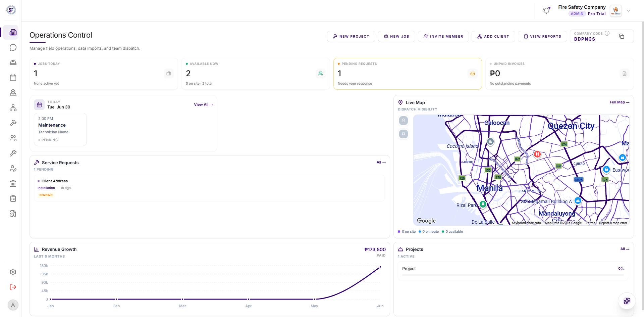Screen dimensions: 644x317
Task: Click All link in Service Requests
Action: click(381, 162)
